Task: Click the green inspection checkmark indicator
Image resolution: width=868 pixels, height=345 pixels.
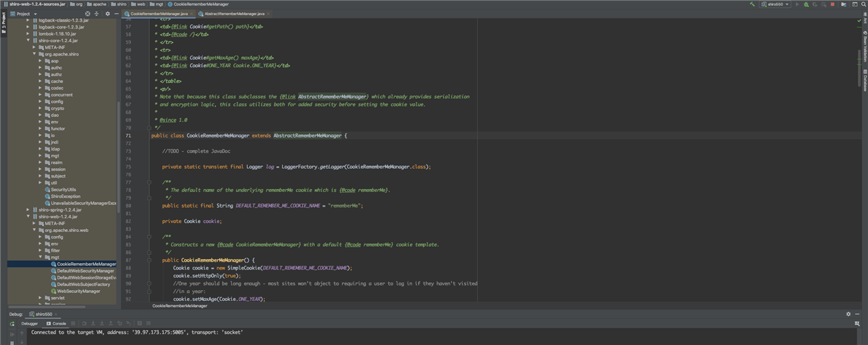Action: [859, 20]
